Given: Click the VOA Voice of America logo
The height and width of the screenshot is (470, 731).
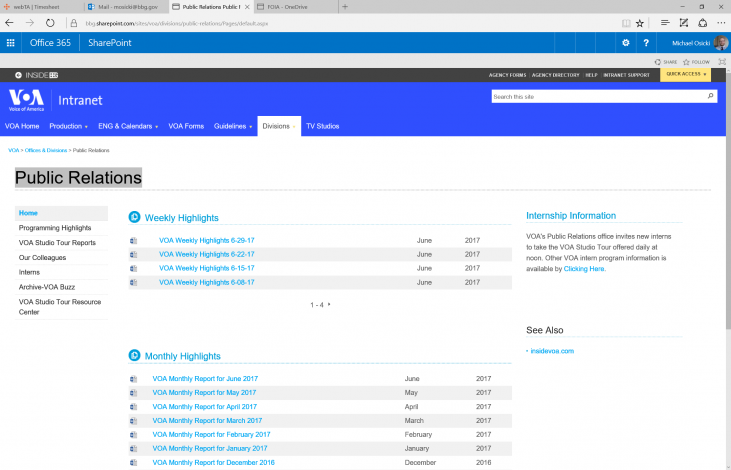Looking at the screenshot, I should (28, 100).
